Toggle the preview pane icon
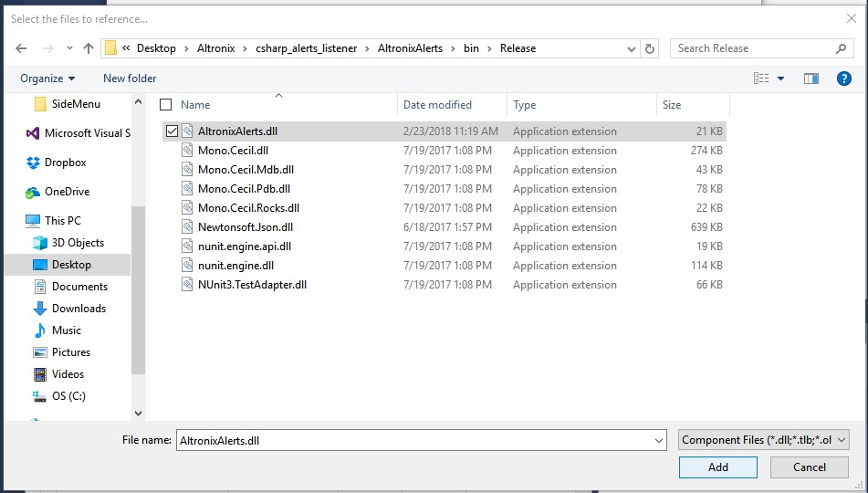This screenshot has height=493, width=868. point(811,79)
